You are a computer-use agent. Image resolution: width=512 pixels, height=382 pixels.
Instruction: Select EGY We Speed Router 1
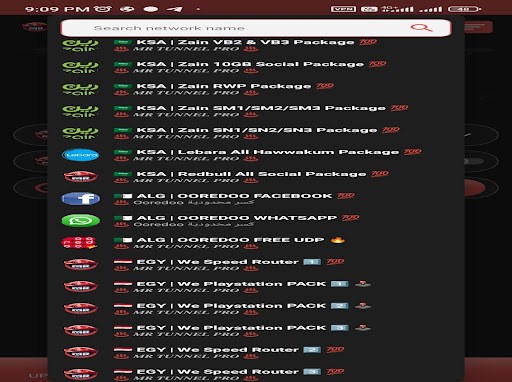256,265
